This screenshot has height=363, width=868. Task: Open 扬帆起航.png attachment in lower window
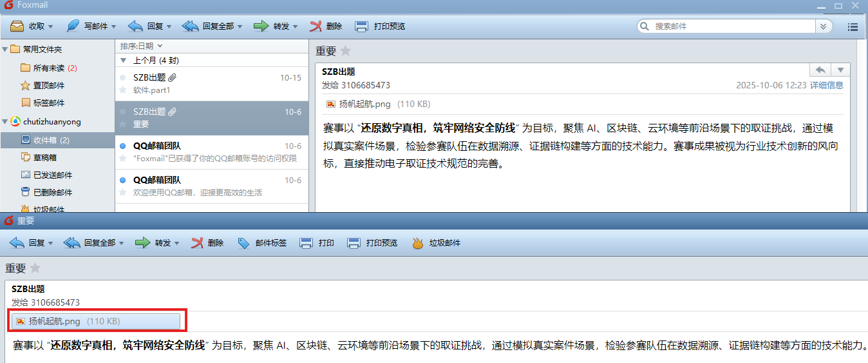(55, 321)
